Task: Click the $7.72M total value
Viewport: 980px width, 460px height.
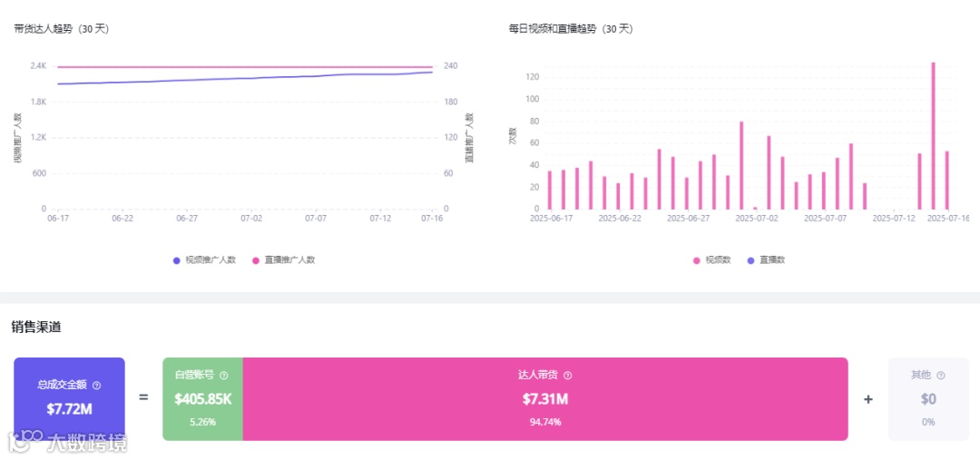Action: click(69, 409)
